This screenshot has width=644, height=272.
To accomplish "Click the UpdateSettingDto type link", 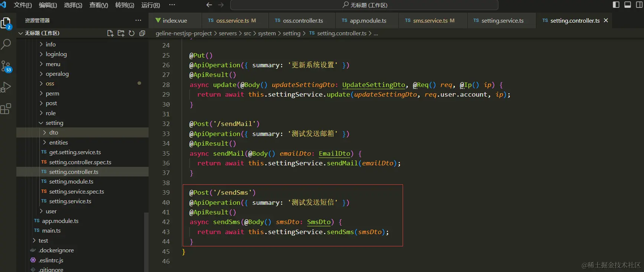I will coord(374,85).
